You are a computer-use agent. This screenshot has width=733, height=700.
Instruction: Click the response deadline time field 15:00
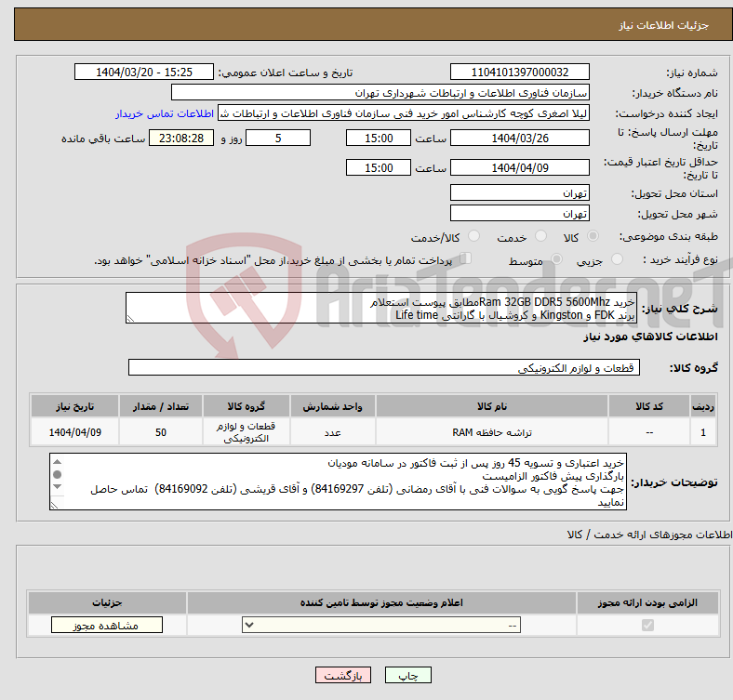379,138
